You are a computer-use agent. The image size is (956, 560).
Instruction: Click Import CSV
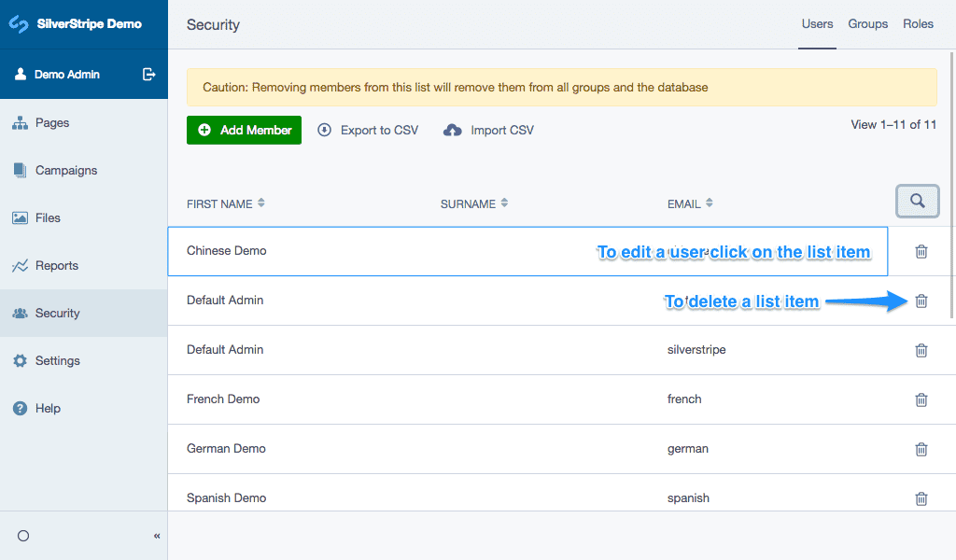tap(489, 131)
